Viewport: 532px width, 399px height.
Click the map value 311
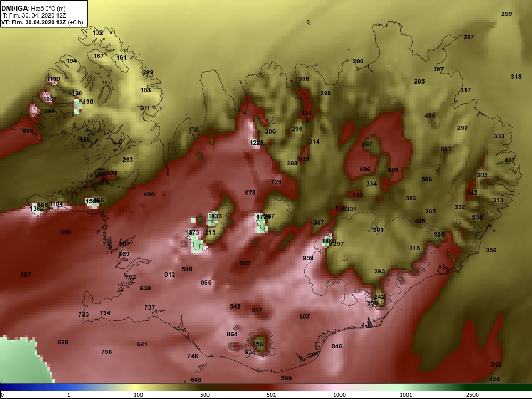(x=145, y=109)
